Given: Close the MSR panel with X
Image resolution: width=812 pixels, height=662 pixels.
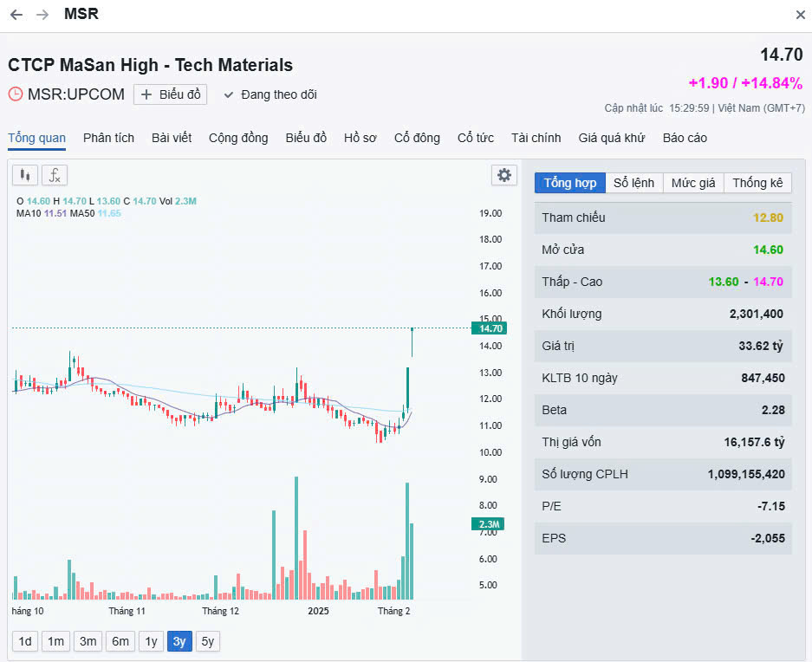Looking at the screenshot, I should 800,15.
